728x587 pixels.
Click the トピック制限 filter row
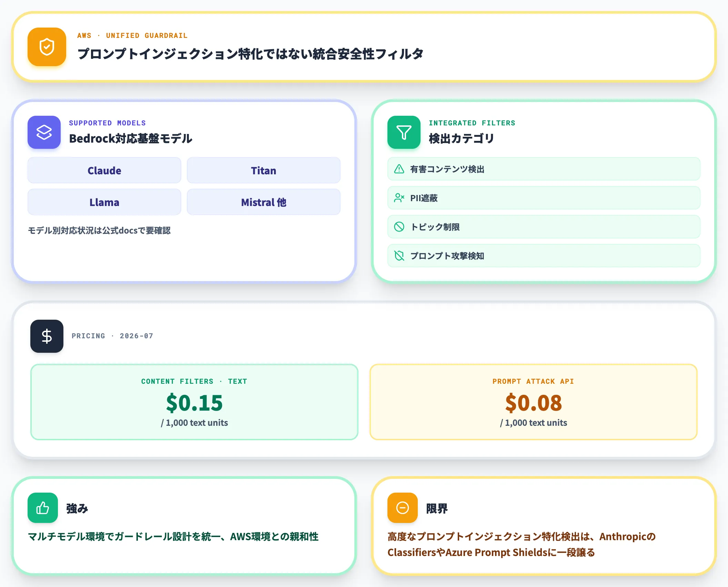[544, 227]
